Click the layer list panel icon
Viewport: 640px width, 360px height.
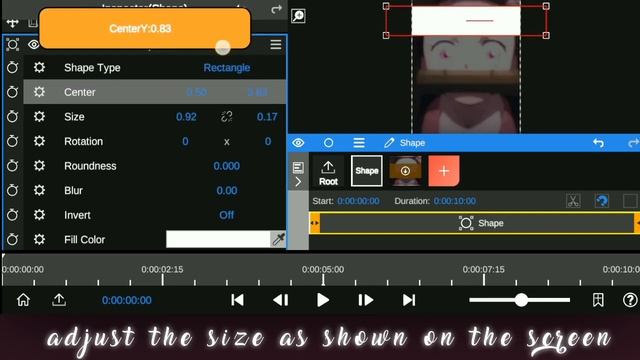click(298, 167)
